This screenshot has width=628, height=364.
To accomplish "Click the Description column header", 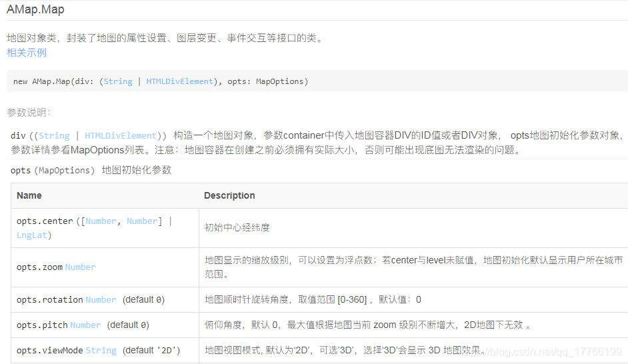I will [229, 195].
